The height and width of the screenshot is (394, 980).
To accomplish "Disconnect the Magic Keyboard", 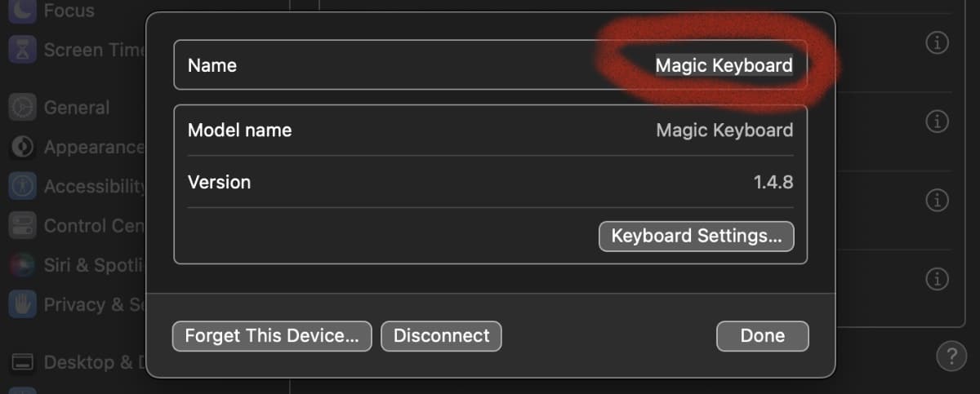I will click(x=441, y=335).
